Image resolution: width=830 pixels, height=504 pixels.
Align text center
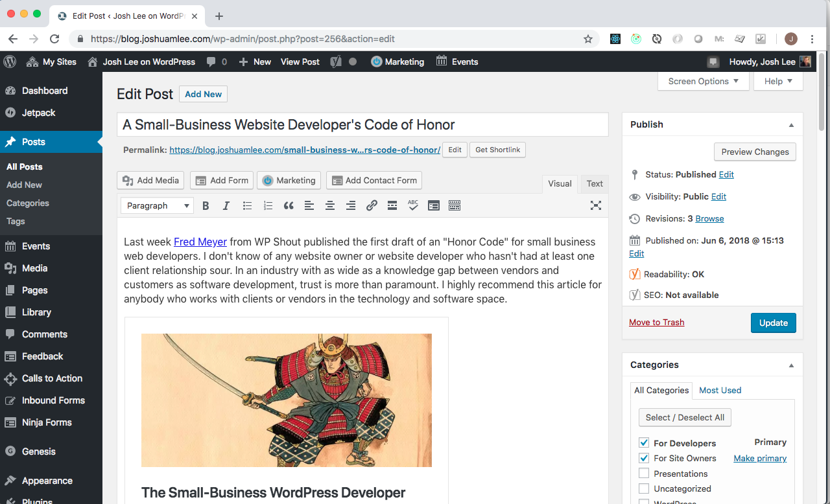330,205
